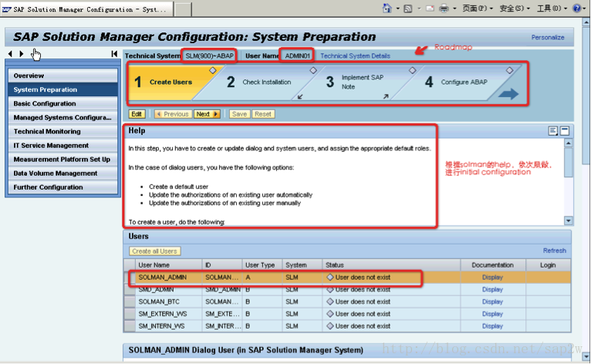
Task: Click the status diamond on Implement SAP Note step
Action: [413, 70]
